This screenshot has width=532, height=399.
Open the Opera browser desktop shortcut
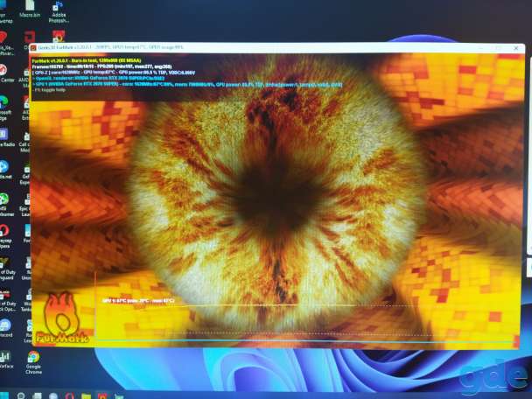point(5,236)
